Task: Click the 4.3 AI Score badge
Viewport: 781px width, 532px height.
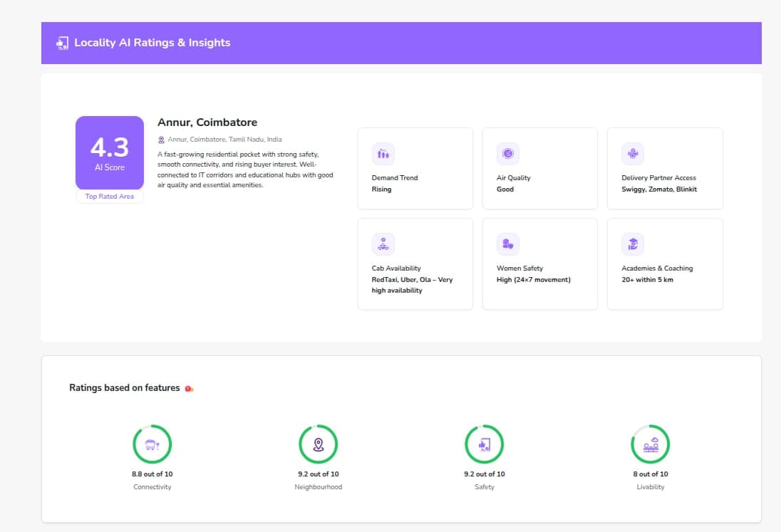Action: (110, 153)
